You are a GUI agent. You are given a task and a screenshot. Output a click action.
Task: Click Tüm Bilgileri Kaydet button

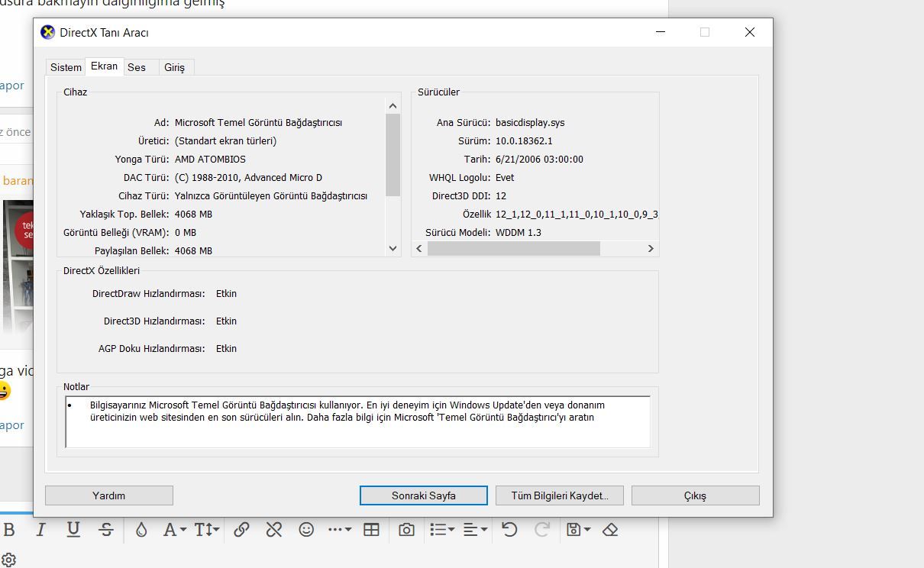pos(560,495)
